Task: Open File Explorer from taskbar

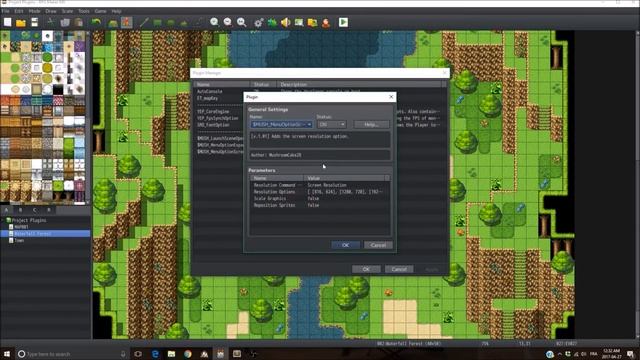Action: click(x=171, y=354)
